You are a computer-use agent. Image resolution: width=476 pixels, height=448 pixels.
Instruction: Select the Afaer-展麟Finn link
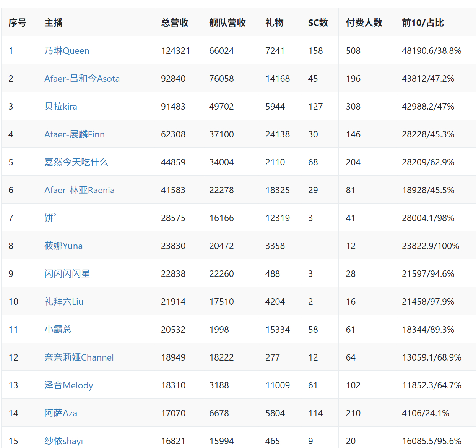click(x=75, y=134)
